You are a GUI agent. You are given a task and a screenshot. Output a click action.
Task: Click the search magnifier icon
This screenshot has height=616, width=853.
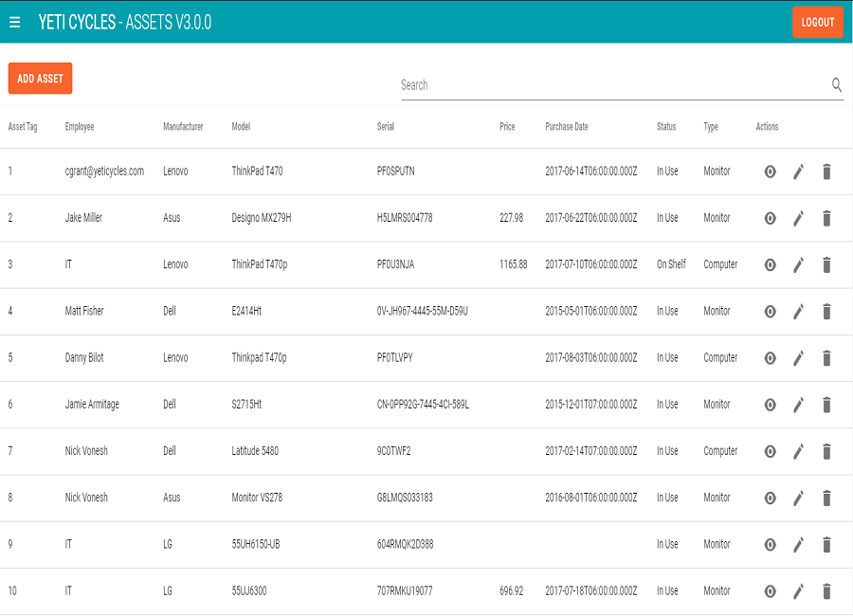pyautogui.click(x=837, y=85)
